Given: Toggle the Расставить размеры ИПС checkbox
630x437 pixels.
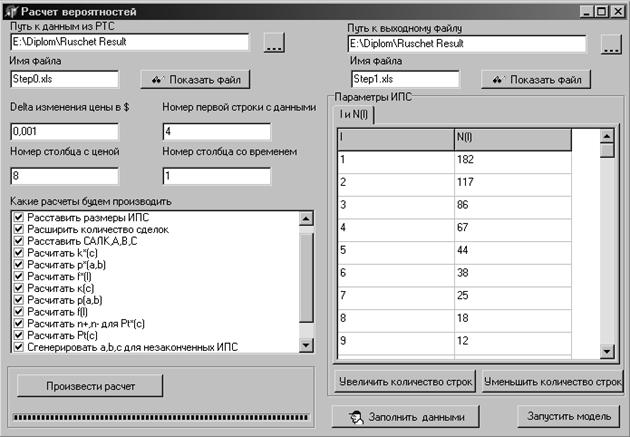Looking at the screenshot, I should 18,217.
